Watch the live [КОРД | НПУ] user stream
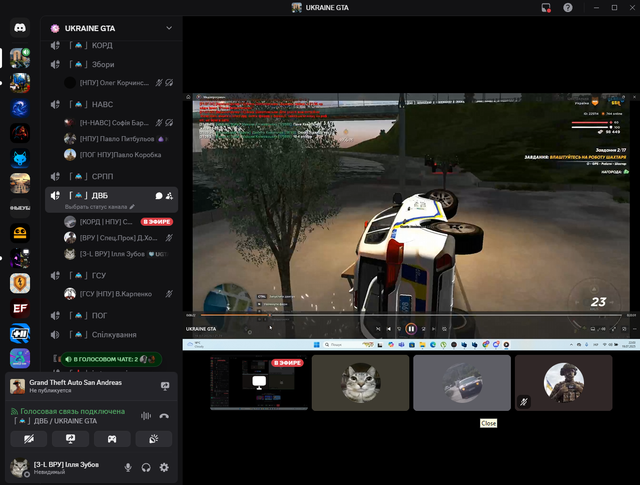 [118, 222]
